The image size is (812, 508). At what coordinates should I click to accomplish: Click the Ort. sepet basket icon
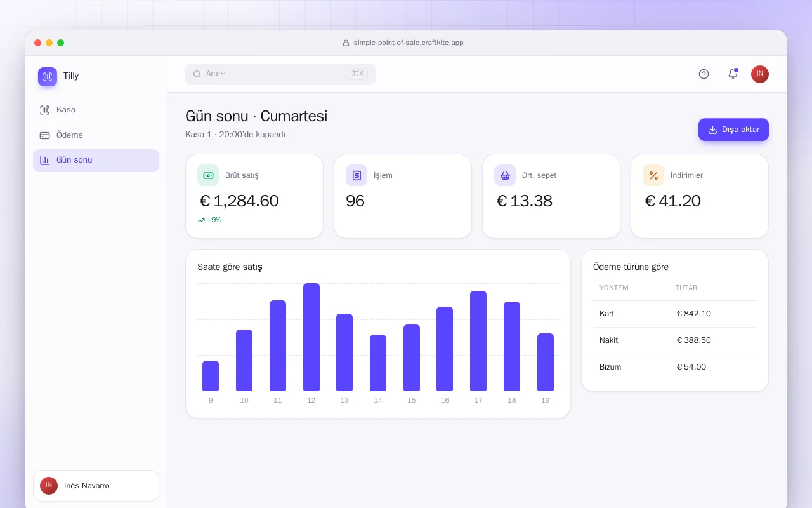[505, 175]
